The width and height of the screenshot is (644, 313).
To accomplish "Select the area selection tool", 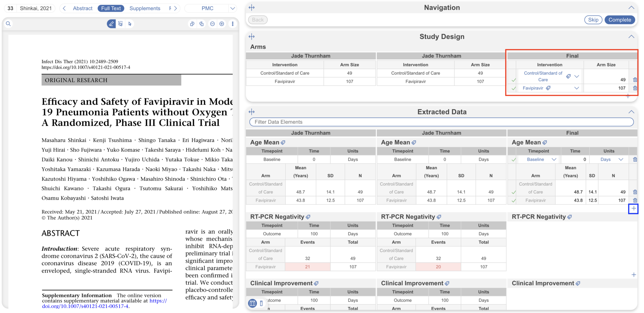I will 120,24.
